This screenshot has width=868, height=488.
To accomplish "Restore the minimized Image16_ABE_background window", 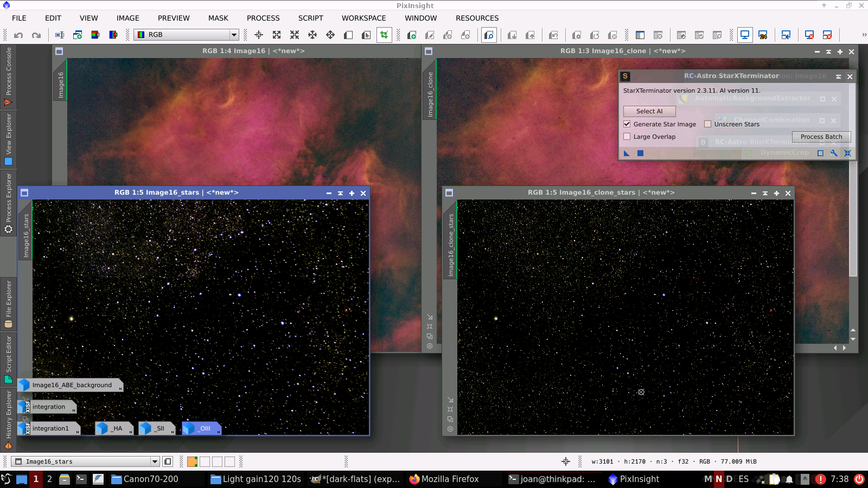I will (71, 385).
